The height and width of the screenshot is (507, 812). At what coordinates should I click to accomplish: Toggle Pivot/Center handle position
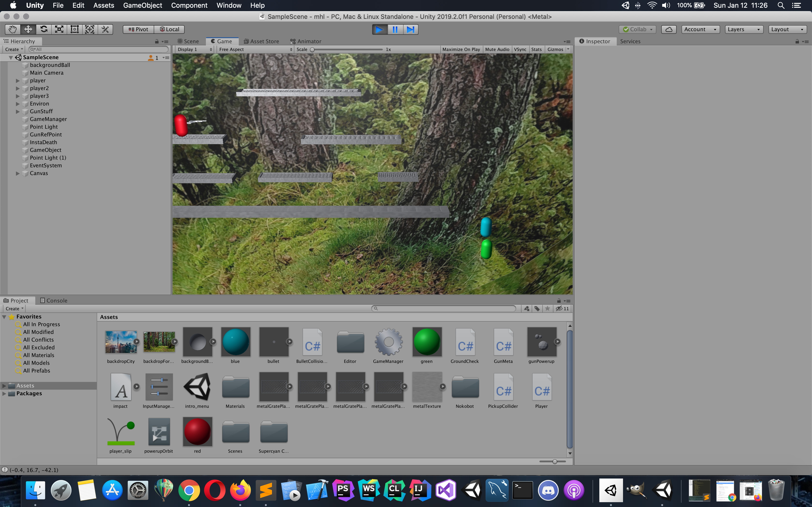point(138,29)
